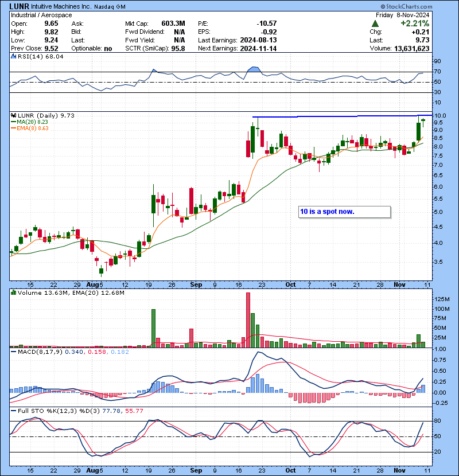Click the Volume 13.63M, EMA(20) 12.68M label
Screen dimensions: 459x476
pos(71,292)
